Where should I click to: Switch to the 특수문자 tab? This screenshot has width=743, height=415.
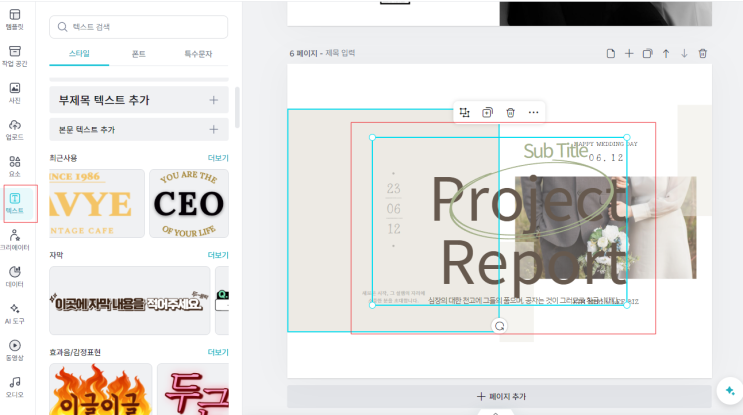click(x=198, y=54)
